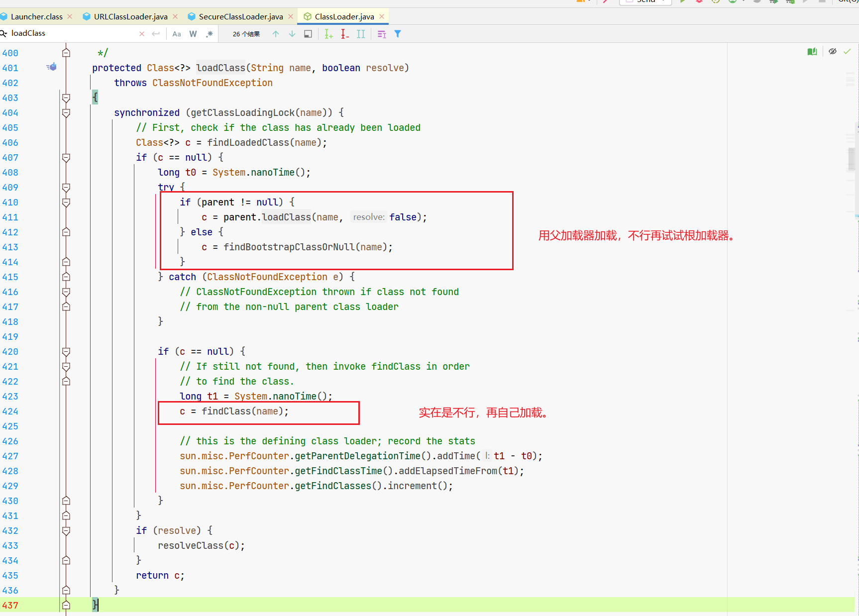
Task: Click the override gutter icon on line 401
Action: point(51,67)
